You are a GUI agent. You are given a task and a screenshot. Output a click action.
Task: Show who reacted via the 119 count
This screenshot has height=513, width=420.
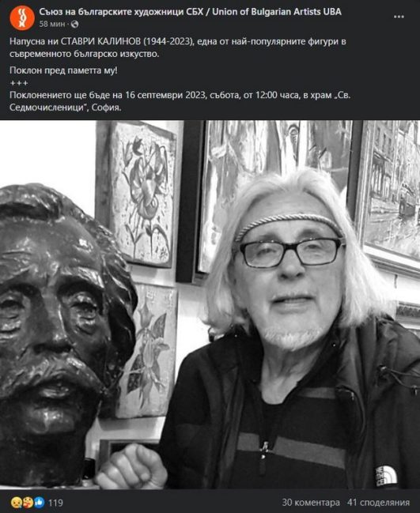[x=55, y=503]
